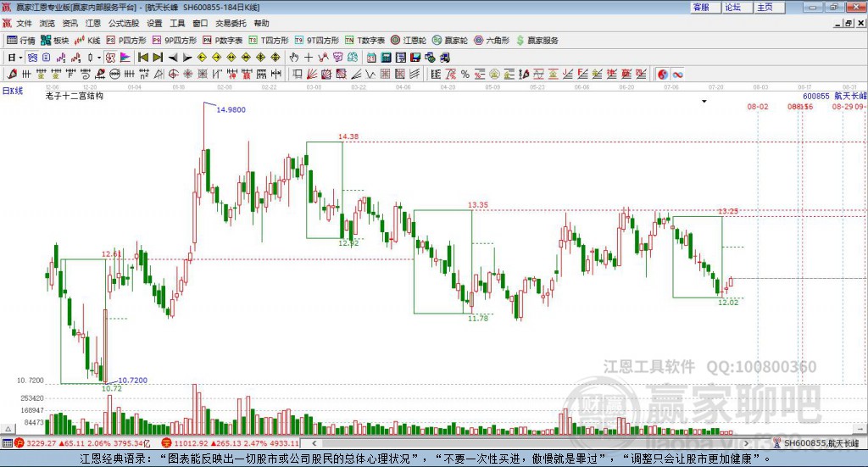Click the small black dropdown triangle on chart
This screenshot has width=868, height=467.
click(x=704, y=101)
